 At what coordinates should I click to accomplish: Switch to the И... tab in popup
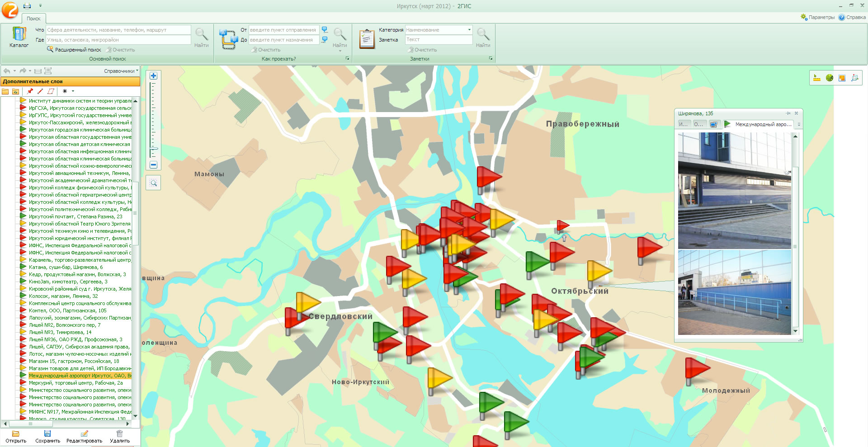[x=684, y=124]
